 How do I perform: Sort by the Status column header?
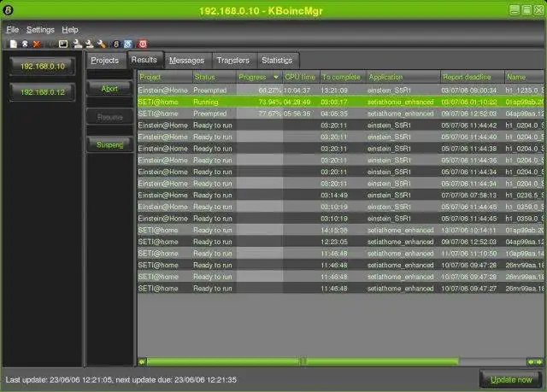[x=214, y=77]
